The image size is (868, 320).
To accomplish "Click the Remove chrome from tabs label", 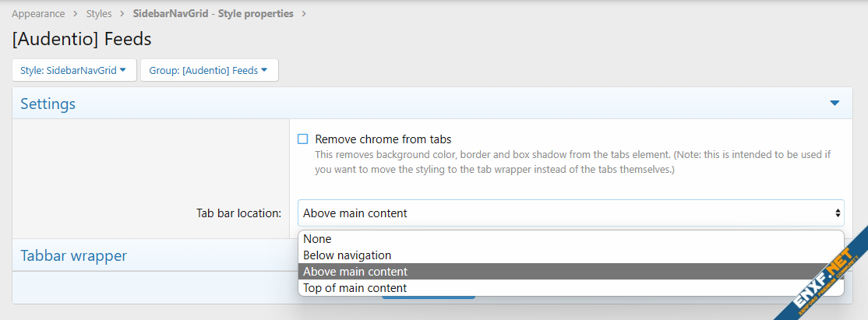I will point(383,139).
